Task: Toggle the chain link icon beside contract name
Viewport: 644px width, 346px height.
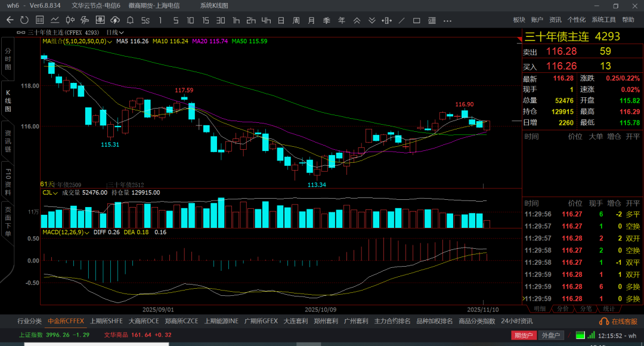Action: pos(21,32)
